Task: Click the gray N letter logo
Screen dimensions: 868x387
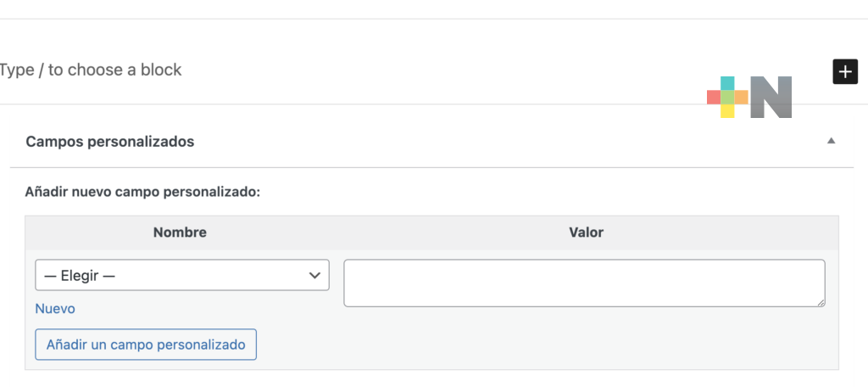Action: (771, 97)
